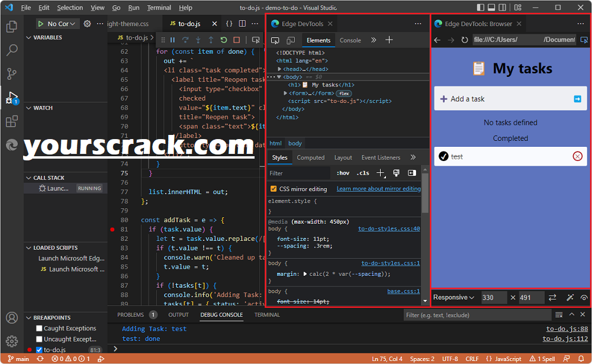Pause the debugger from debug toolbar
Image resolution: width=592 pixels, height=364 pixels.
(x=172, y=40)
